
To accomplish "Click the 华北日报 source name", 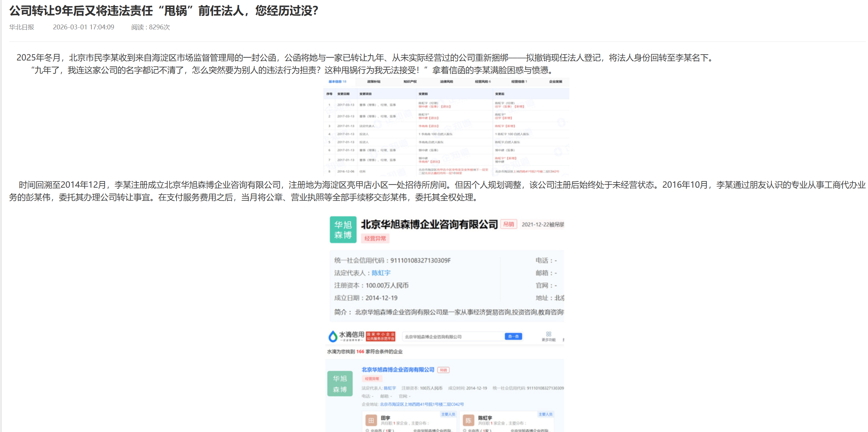I will point(21,27).
